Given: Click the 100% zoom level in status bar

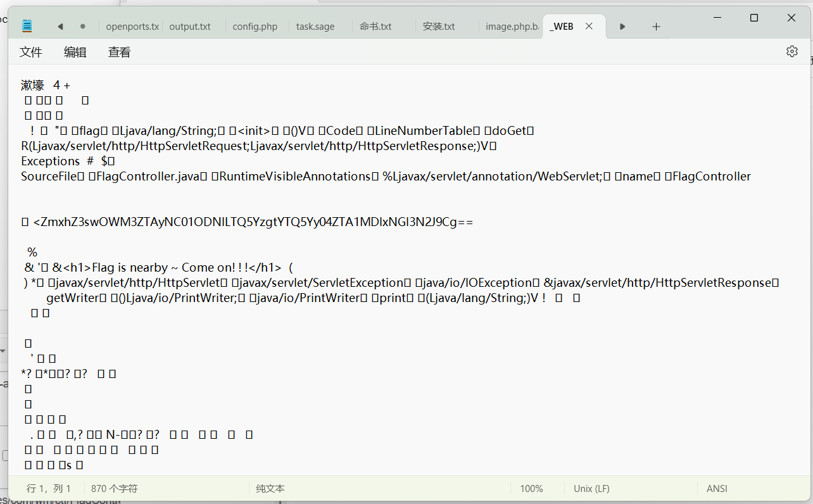Looking at the screenshot, I should (x=531, y=489).
